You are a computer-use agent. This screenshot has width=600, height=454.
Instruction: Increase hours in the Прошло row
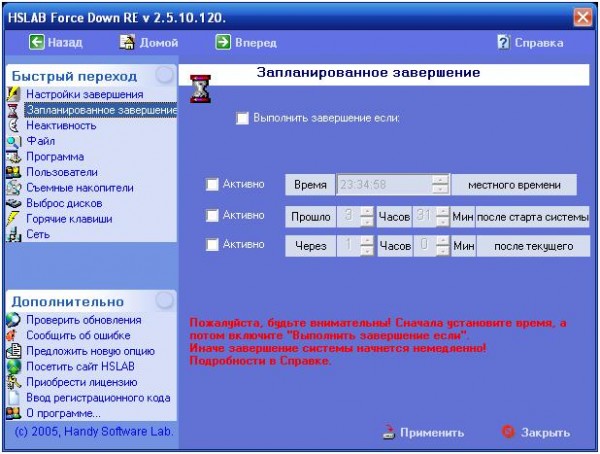tap(367, 212)
